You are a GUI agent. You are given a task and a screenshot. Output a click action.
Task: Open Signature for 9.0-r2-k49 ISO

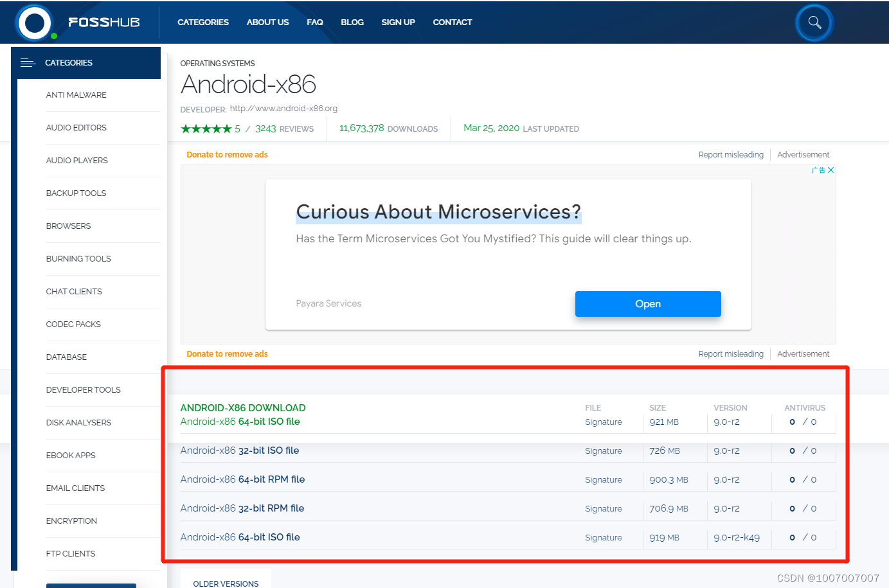[x=603, y=538]
